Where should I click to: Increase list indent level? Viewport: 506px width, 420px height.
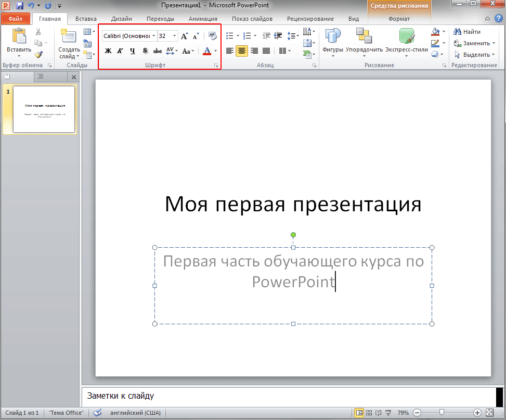278,35
